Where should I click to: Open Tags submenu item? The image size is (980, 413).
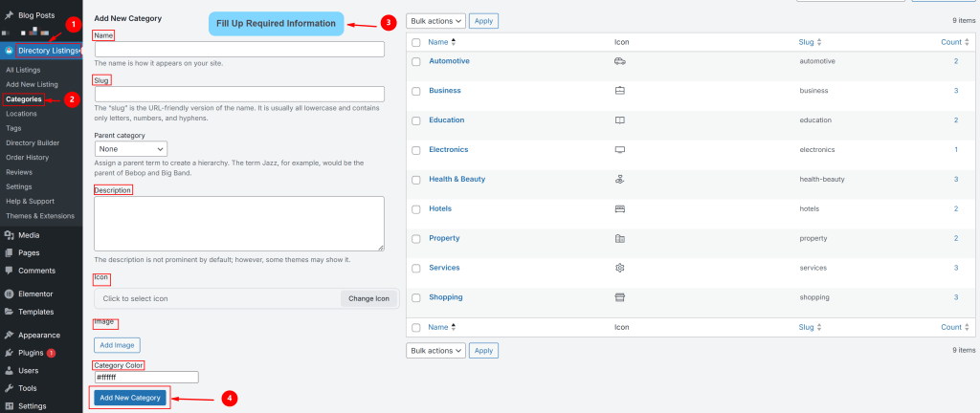coord(13,128)
